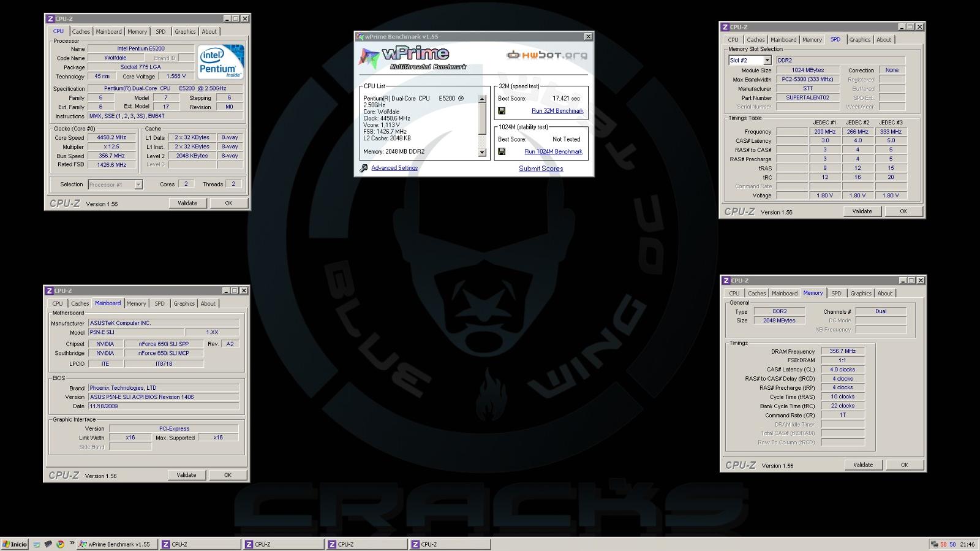The width and height of the screenshot is (980, 551).
Task: Close the wPrime Benchmark window
Action: 588,37
